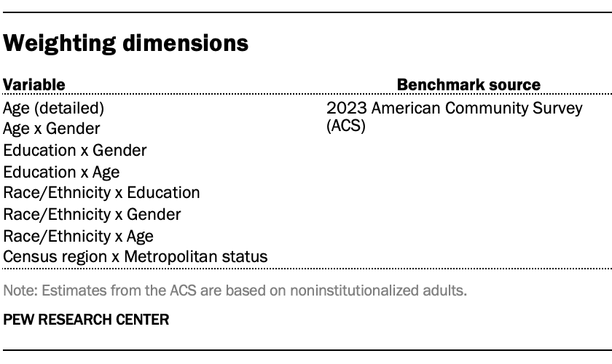Click the word 'Census' in last row
612x364 pixels.
point(27,257)
